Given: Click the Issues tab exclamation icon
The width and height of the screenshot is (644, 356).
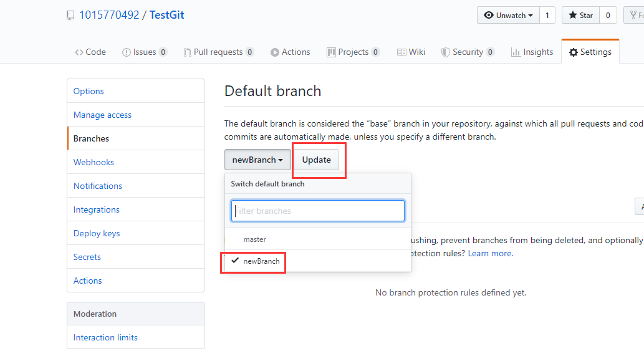Looking at the screenshot, I should point(126,52).
